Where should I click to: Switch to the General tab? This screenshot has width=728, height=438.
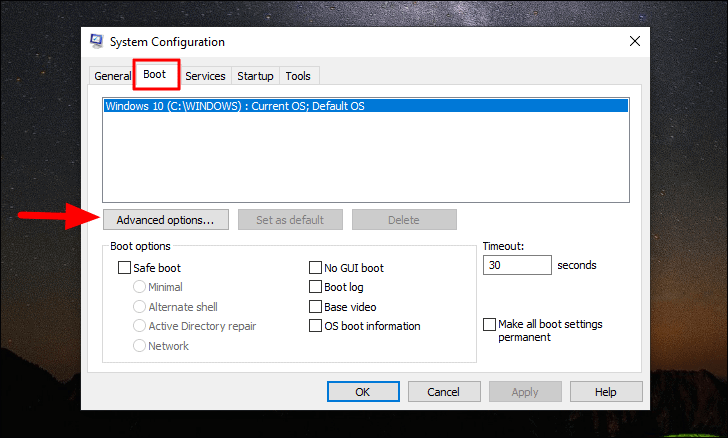[x=112, y=76]
